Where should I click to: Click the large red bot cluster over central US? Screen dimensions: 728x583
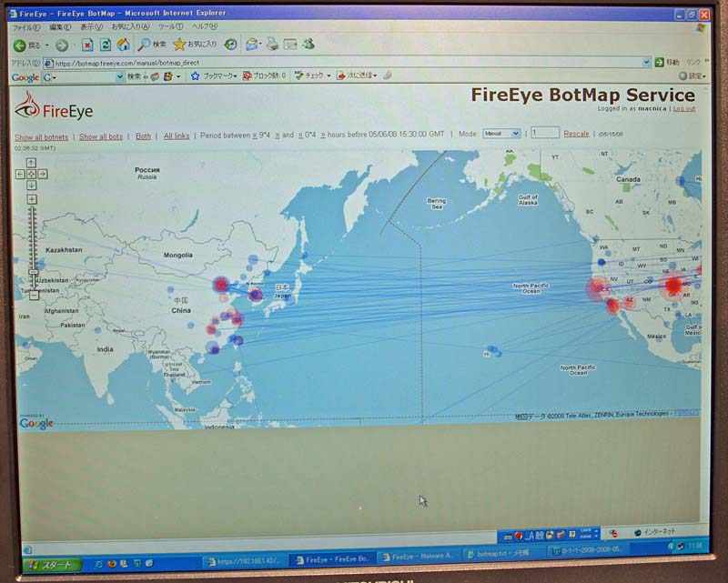(673, 285)
